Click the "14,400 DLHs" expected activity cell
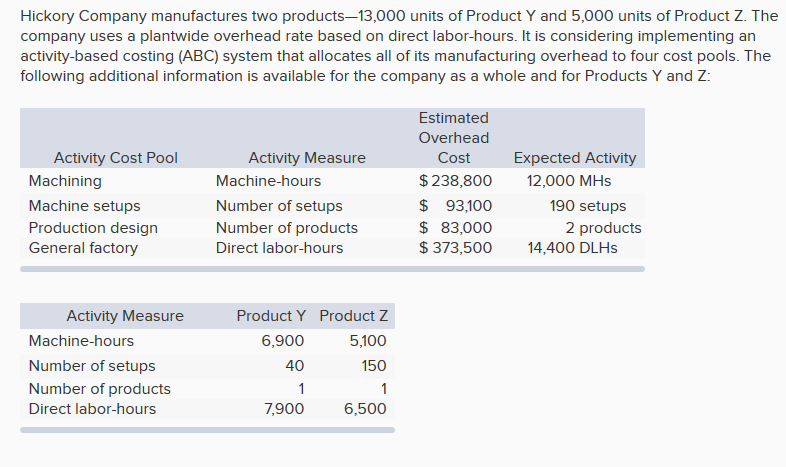This screenshot has height=467, width=786. click(572, 247)
